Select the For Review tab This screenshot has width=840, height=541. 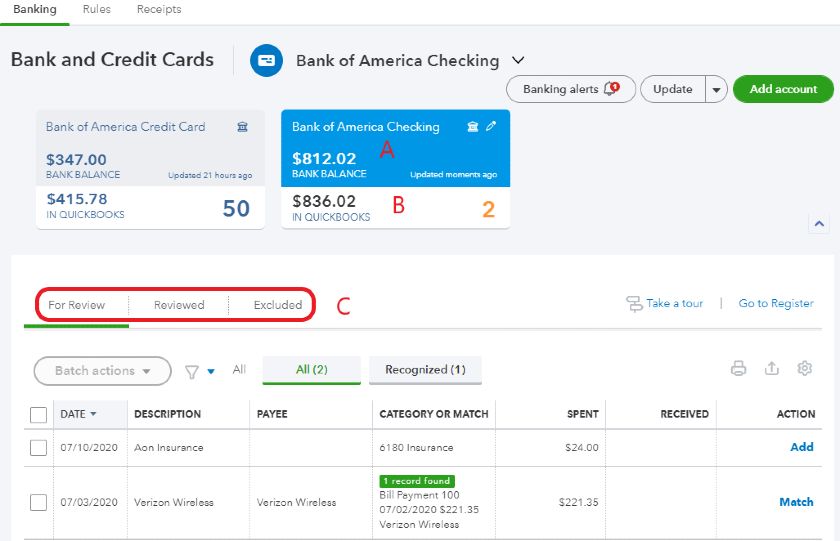(x=77, y=305)
